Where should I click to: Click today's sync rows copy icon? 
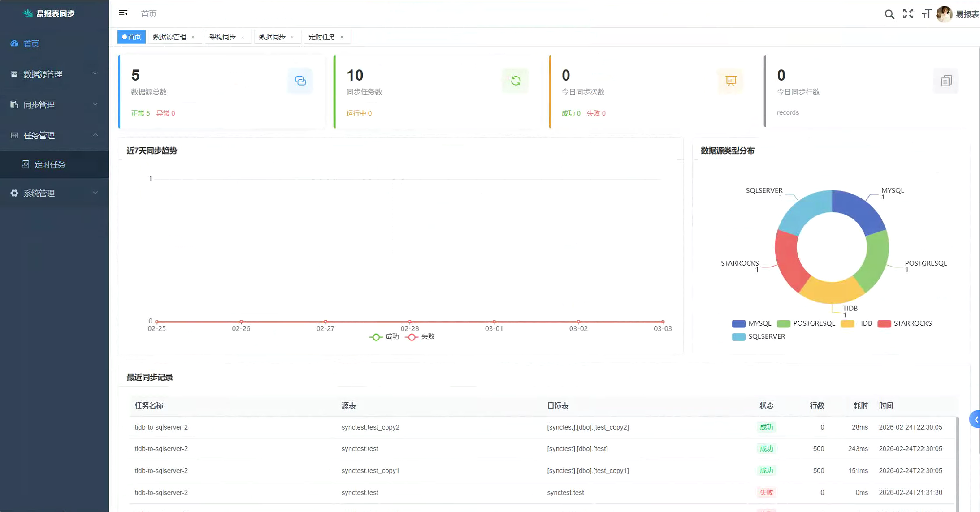945,81
